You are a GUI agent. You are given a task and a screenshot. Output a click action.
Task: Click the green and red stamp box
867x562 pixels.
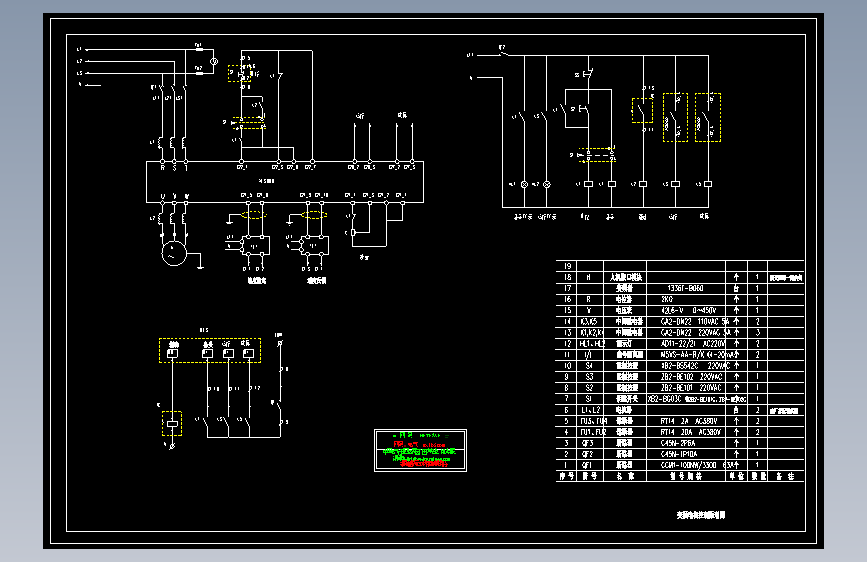point(420,450)
